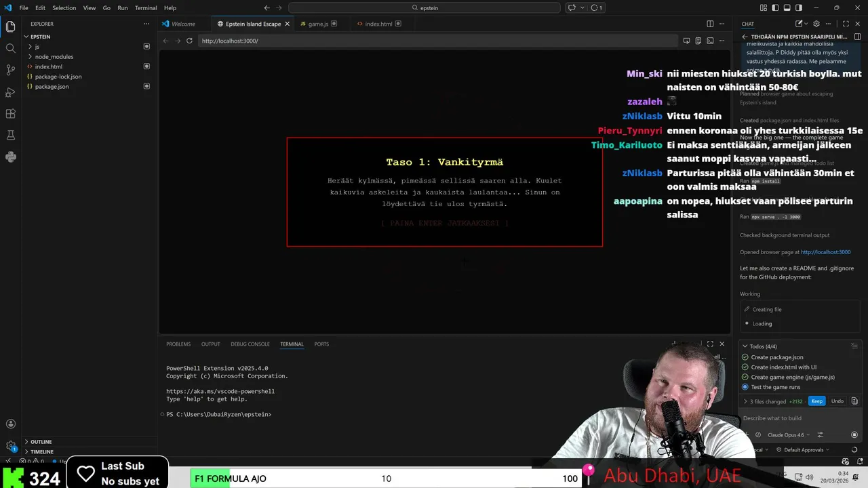Click check mark beside 'Create game engine' todo
This screenshot has height=488, width=868.
(745, 377)
